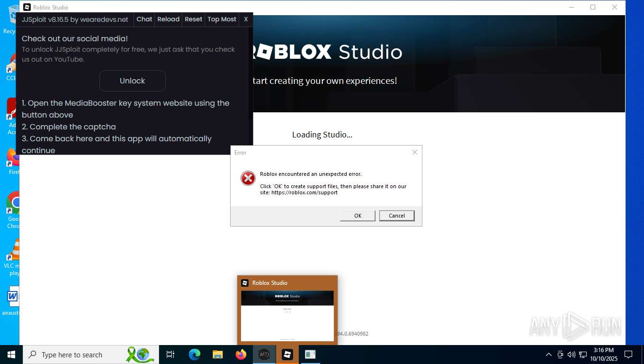Click 'Roblox encountered an unexpected error.' message

tap(311, 174)
